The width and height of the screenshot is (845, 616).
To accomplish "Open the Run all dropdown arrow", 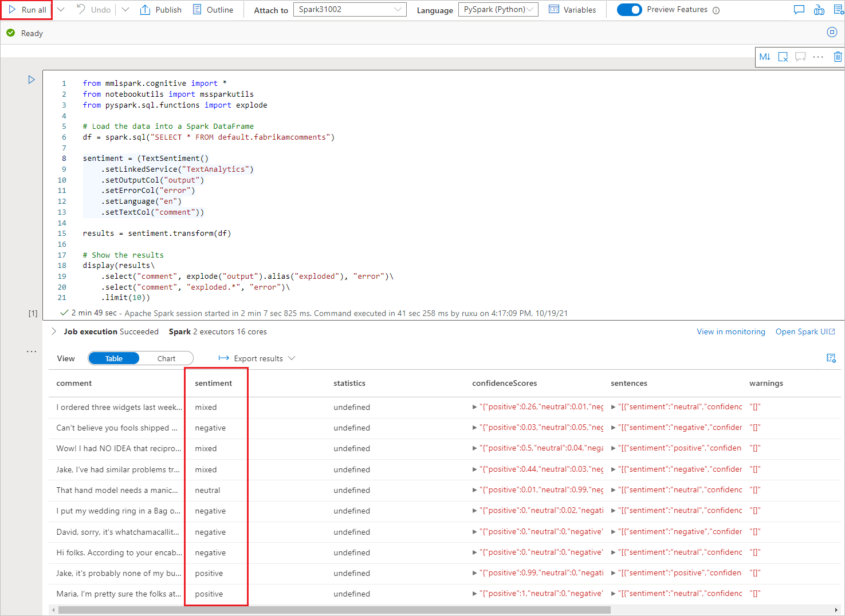I will coord(61,9).
